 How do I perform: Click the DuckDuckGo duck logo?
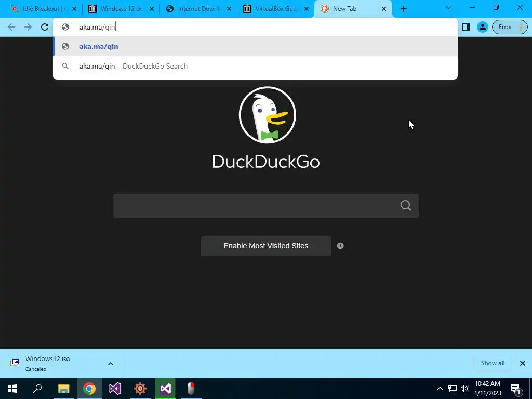coord(268,115)
